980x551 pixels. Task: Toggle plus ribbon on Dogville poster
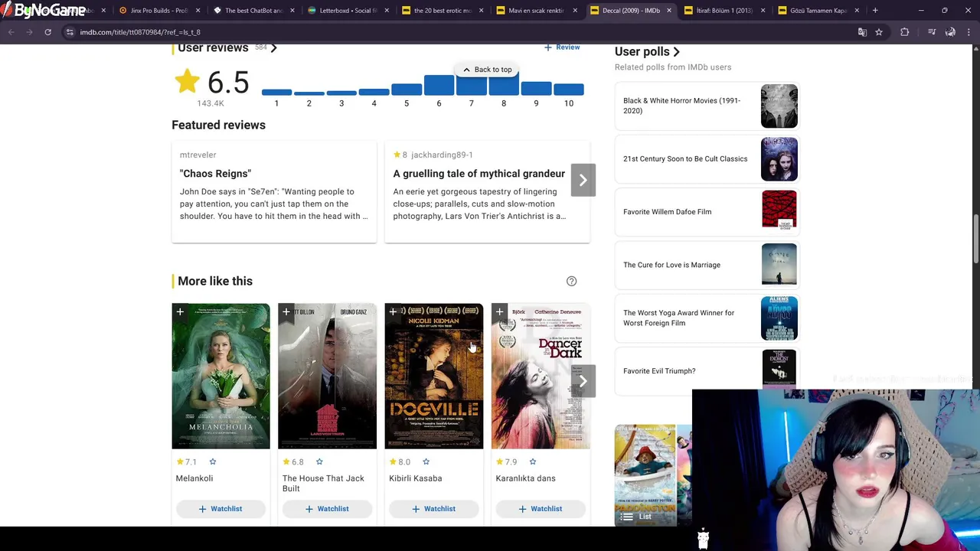[393, 312]
